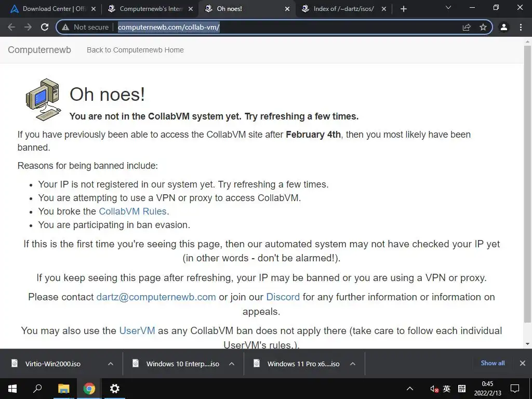Expand options for Windows 10 Enterp....iso
This screenshot has width=532, height=399.
232,364
